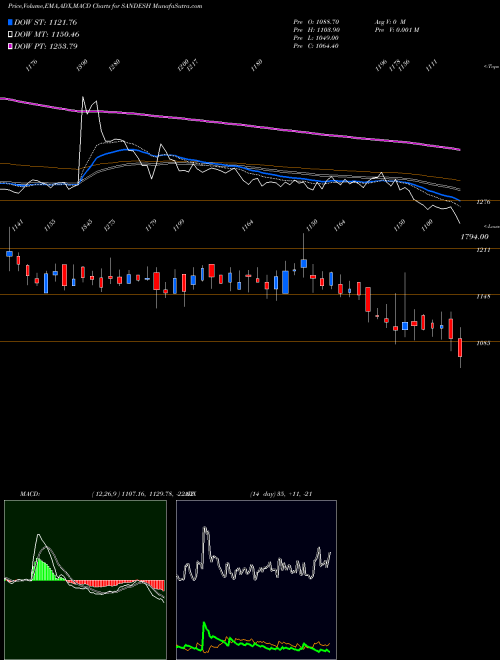This screenshot has height=660, width=500.
Task: Click the white price spike peak on the EMA chart
Action: (83, 98)
